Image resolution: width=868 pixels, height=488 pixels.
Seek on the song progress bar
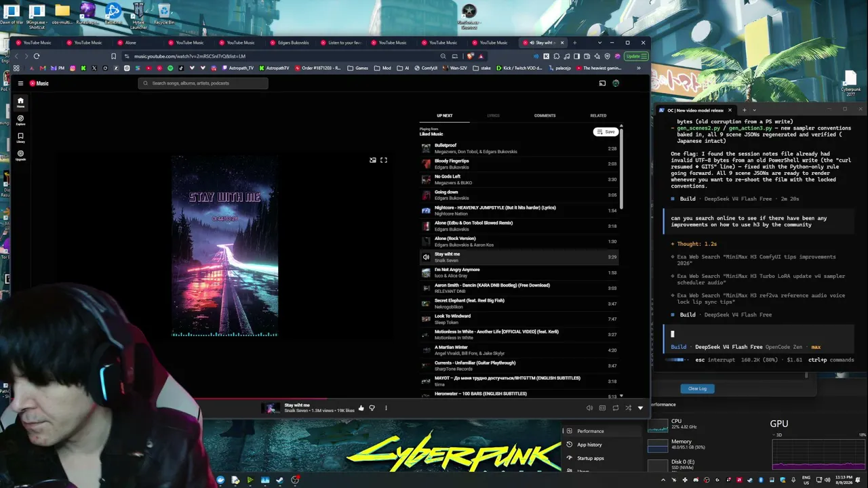pos(330,399)
